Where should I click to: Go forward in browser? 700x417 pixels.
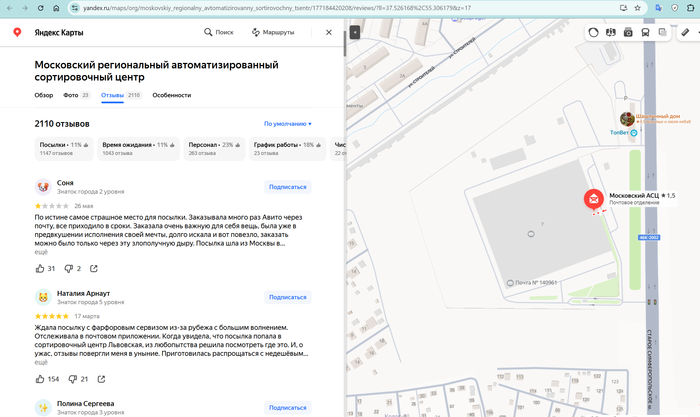coord(25,8)
